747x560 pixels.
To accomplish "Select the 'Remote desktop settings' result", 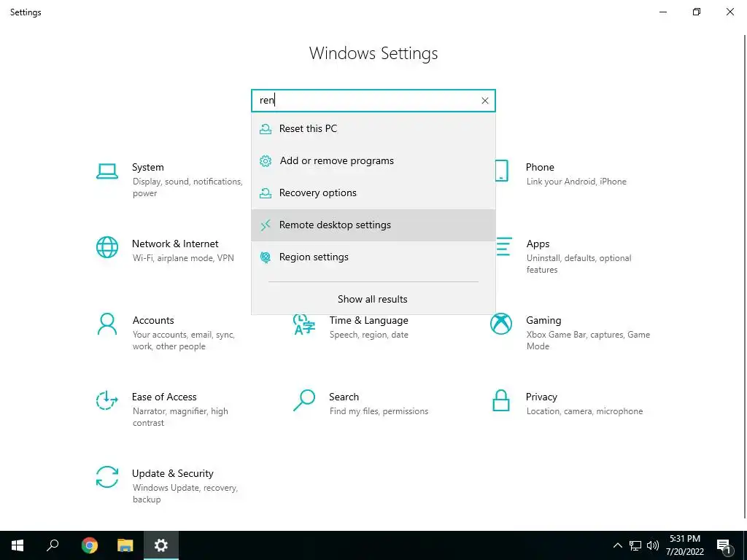I will [x=373, y=225].
